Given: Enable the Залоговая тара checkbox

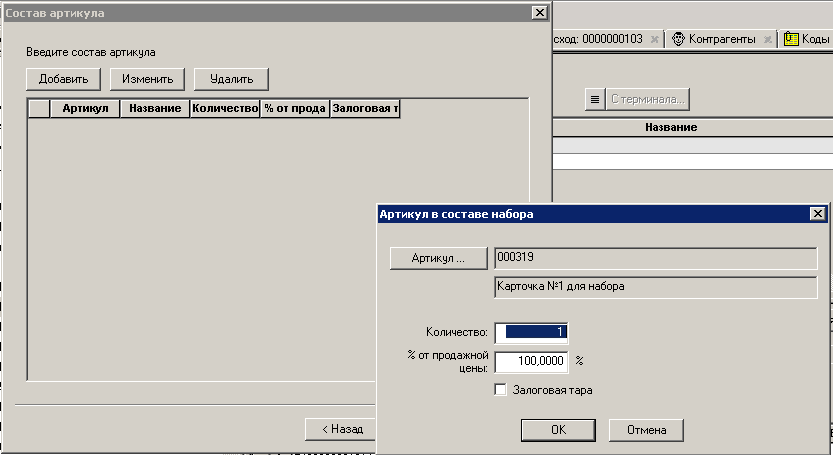Looking at the screenshot, I should click(x=500, y=390).
